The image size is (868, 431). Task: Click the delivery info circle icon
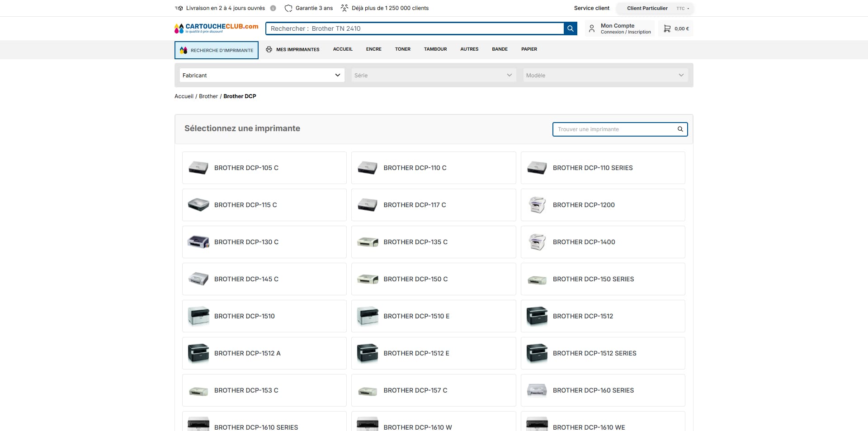pyautogui.click(x=273, y=8)
